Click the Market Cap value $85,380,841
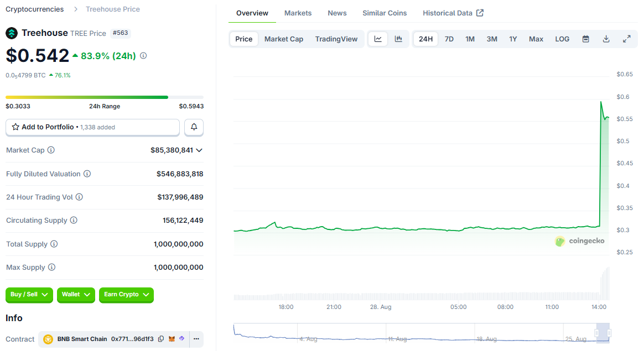 point(172,150)
